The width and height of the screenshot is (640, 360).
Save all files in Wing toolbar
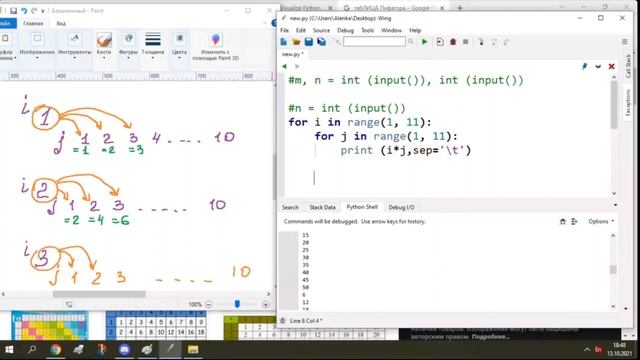(322, 42)
